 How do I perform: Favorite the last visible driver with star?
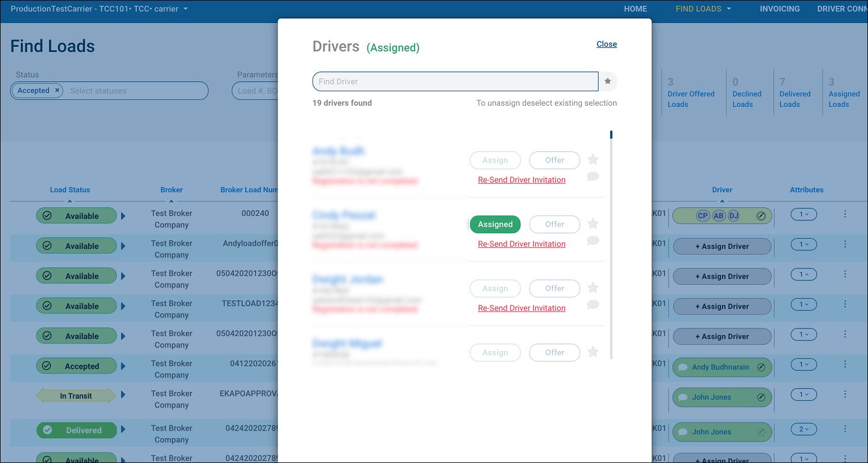(x=593, y=352)
